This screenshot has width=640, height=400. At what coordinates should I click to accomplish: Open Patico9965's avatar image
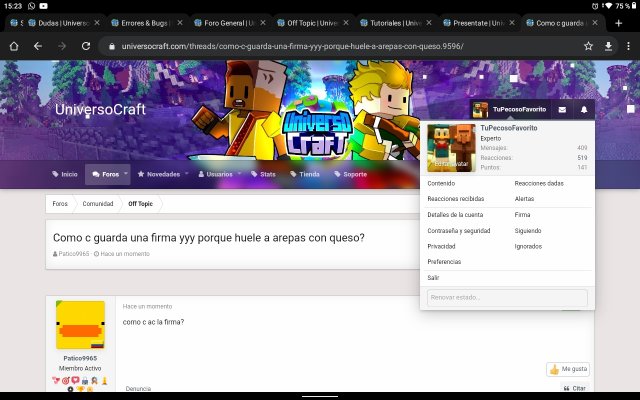[80, 325]
